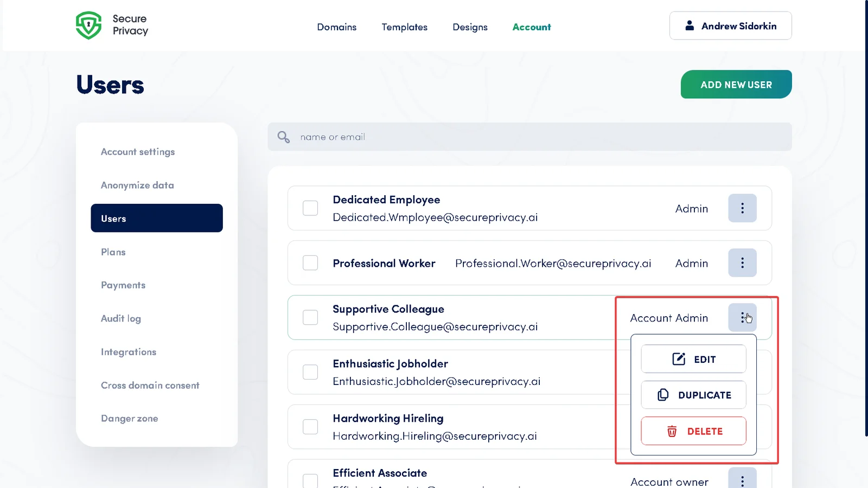Navigate to the Domains page

[336, 27]
